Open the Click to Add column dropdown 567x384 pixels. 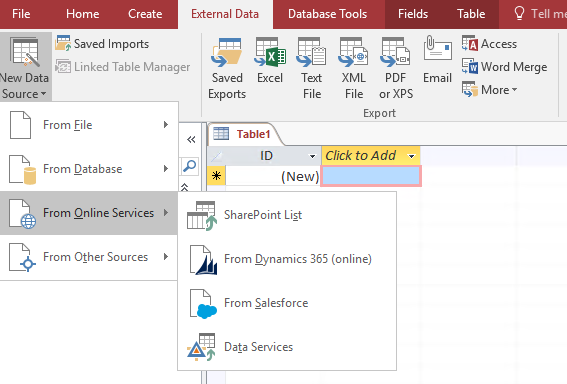tap(412, 156)
